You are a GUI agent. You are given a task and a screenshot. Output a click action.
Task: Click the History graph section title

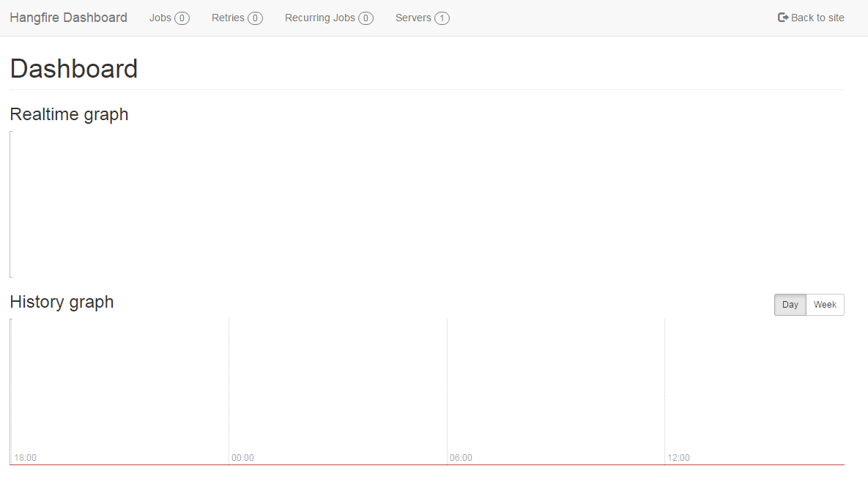tap(62, 302)
